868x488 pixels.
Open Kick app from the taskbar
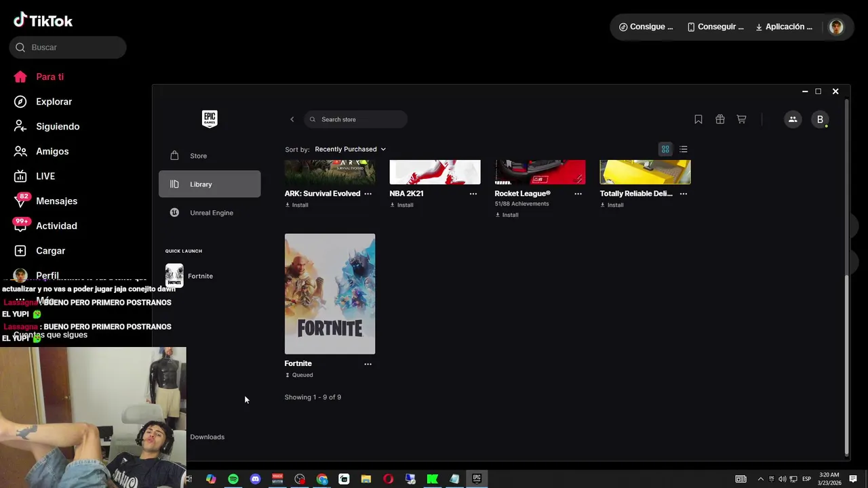tap(432, 479)
